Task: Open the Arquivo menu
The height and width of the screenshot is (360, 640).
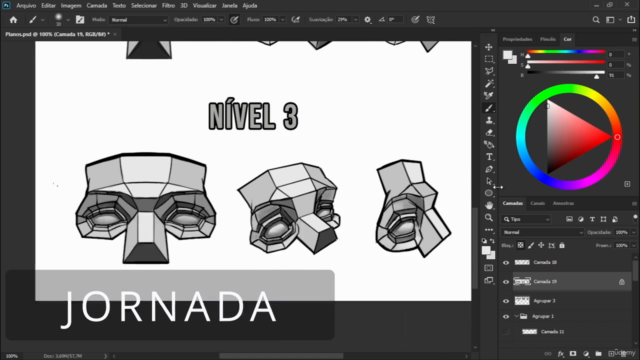Action: [x=26, y=6]
